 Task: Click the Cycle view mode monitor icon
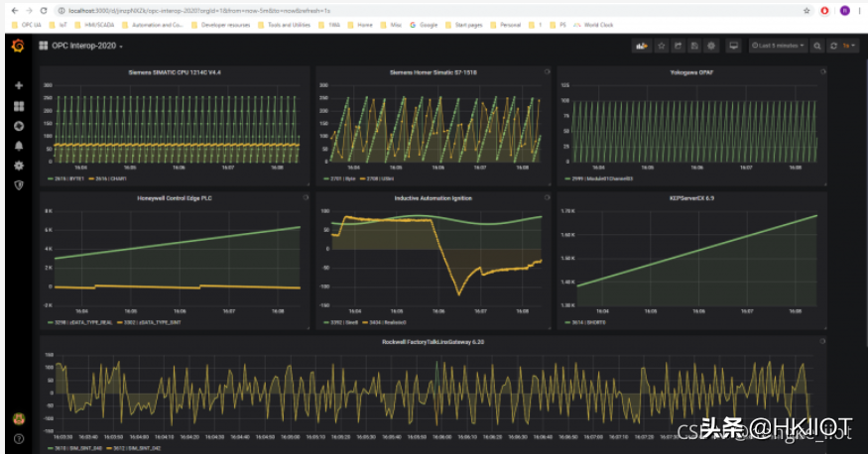733,46
